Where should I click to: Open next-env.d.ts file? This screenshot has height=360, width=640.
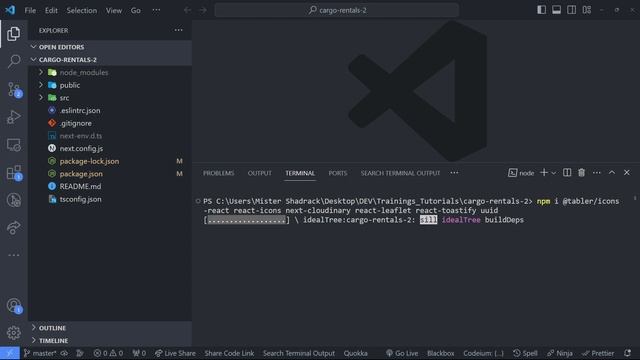110,136
